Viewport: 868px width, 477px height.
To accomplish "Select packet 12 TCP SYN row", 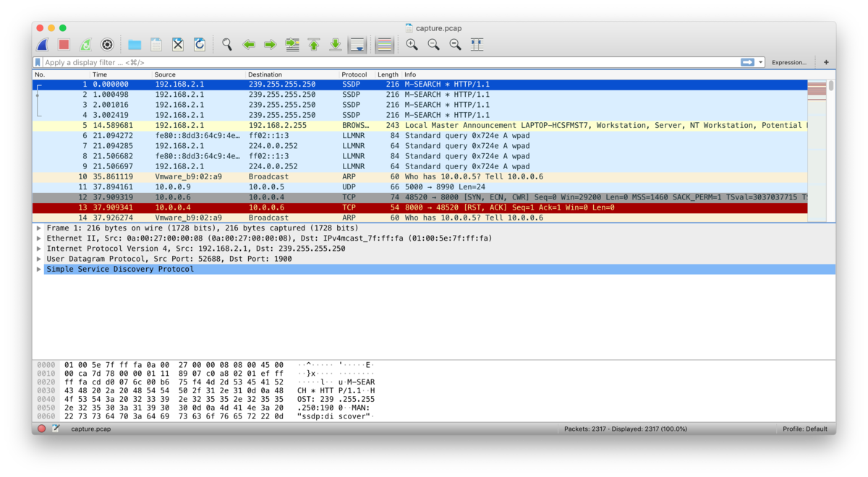I will [x=420, y=197].
